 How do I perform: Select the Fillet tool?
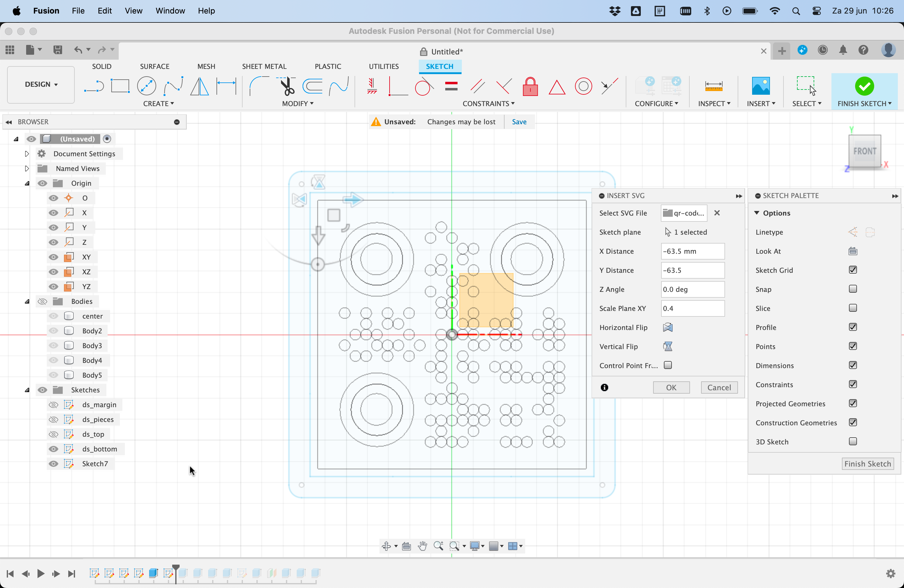coord(259,86)
